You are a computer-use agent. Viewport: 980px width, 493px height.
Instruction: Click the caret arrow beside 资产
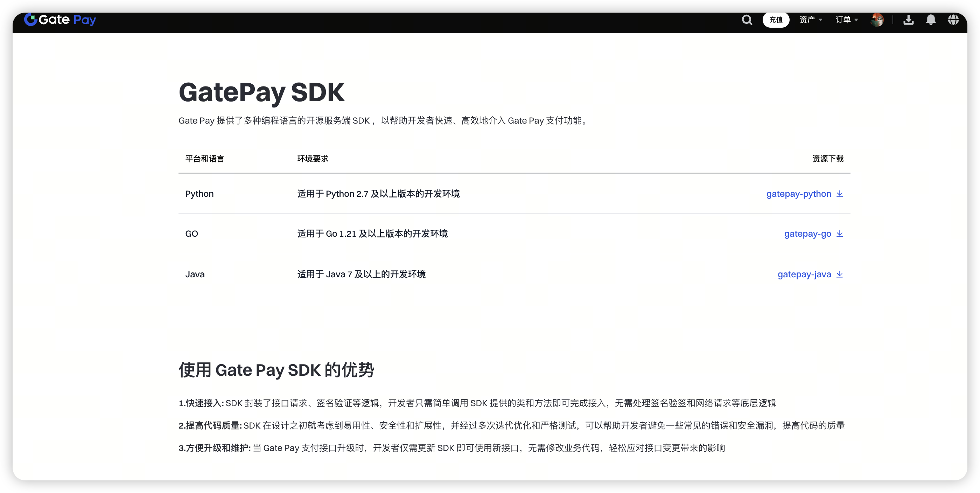pyautogui.click(x=821, y=20)
